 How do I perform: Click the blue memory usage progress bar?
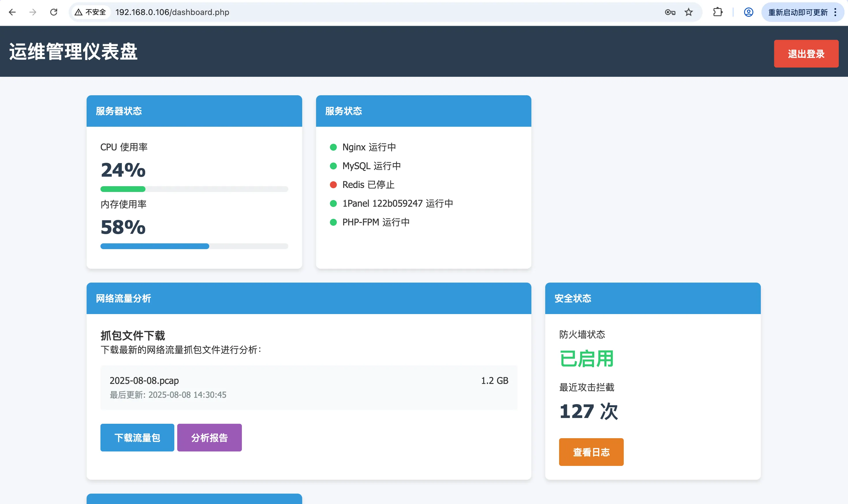(x=154, y=246)
